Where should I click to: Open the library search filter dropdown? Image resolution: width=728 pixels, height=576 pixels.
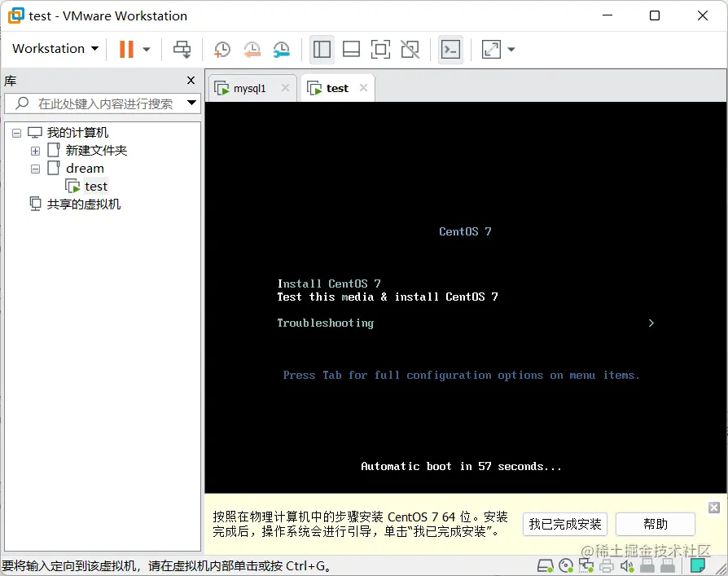(191, 103)
